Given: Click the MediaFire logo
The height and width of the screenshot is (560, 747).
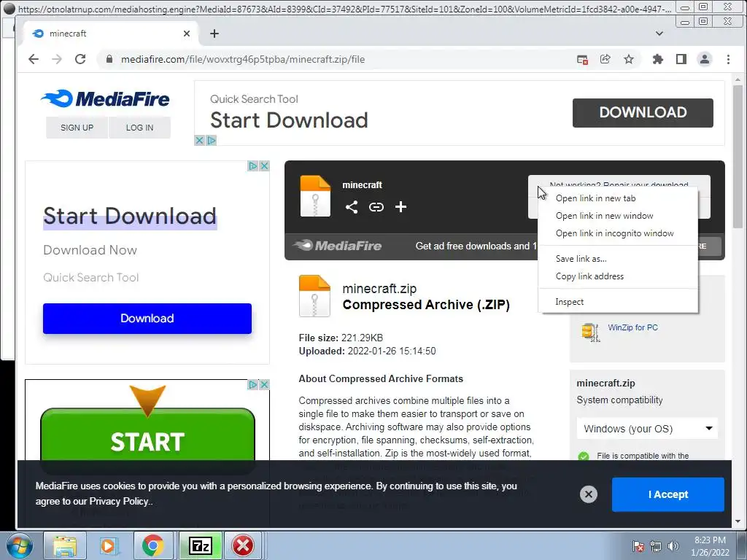Looking at the screenshot, I should pos(105,98).
